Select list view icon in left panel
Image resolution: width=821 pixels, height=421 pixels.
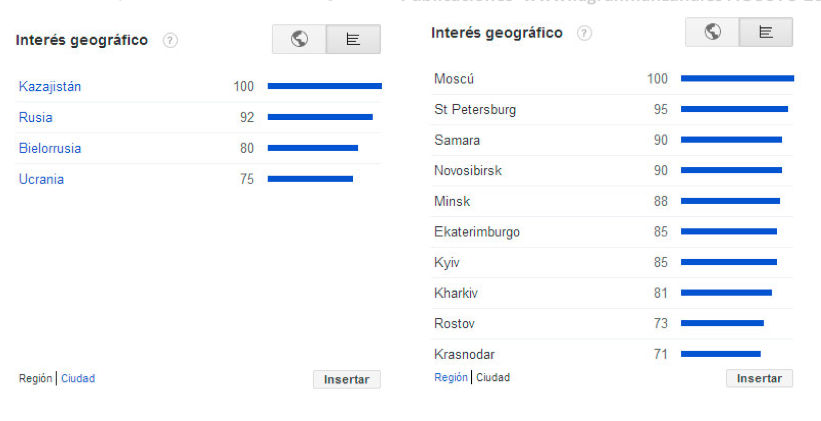353,39
